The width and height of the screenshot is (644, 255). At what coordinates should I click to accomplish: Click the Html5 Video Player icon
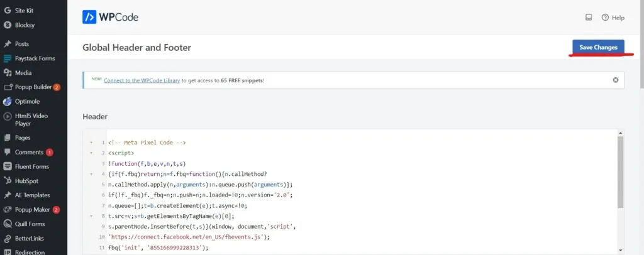[8, 116]
